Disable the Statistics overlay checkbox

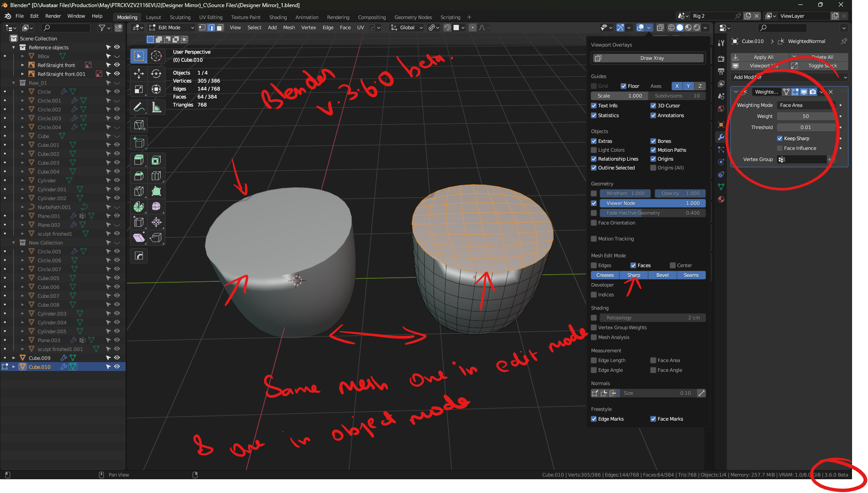pyautogui.click(x=594, y=115)
